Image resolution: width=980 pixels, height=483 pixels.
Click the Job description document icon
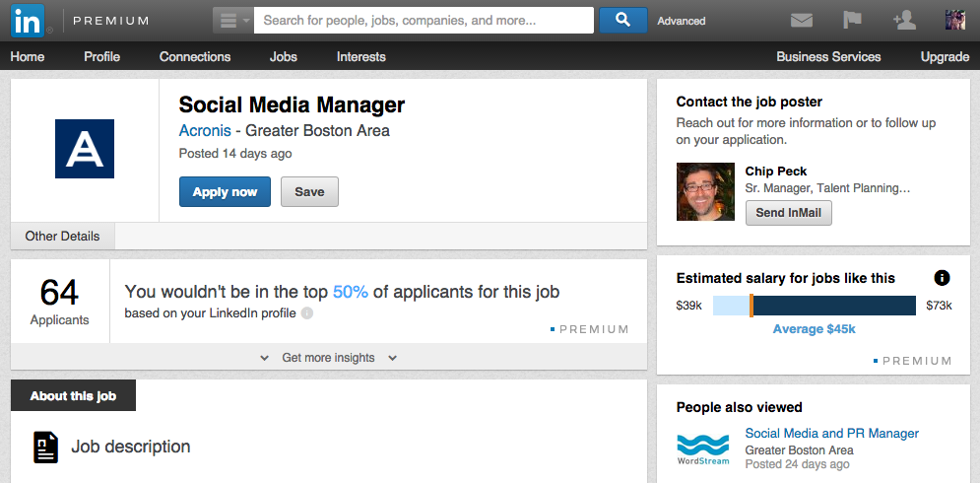pos(45,448)
